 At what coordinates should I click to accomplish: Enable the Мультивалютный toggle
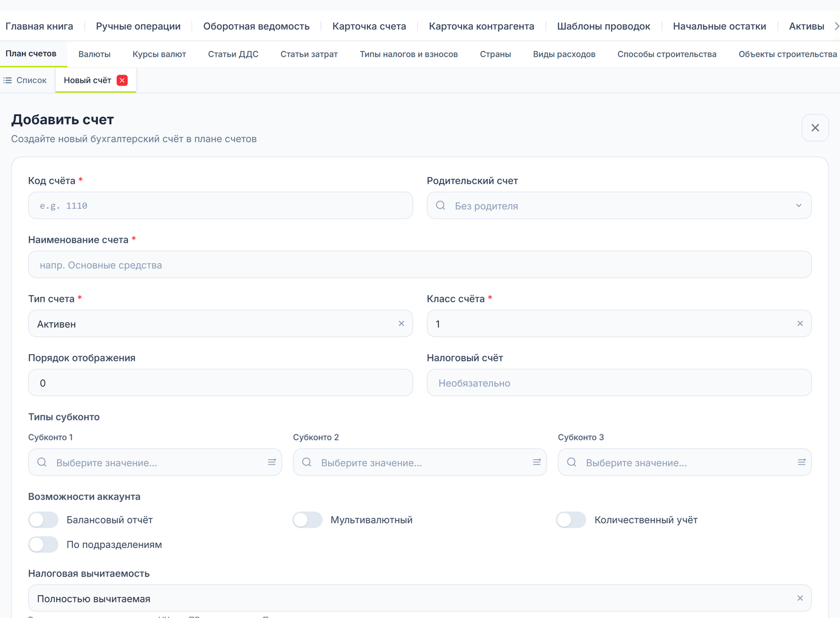click(x=307, y=520)
